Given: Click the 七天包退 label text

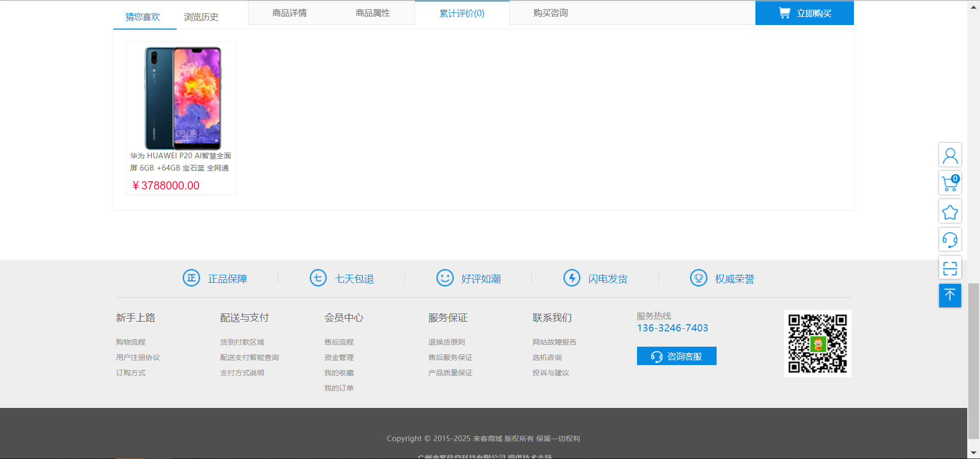Looking at the screenshot, I should pyautogui.click(x=354, y=279).
